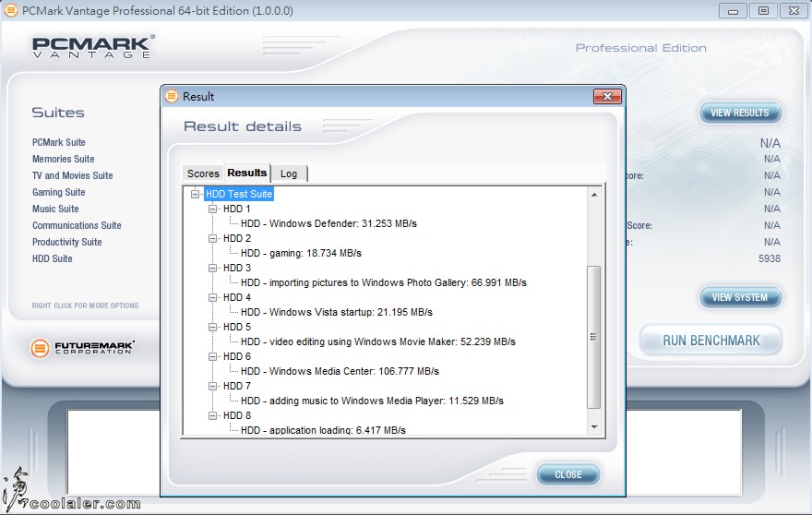Select 'Windows Vista startup: 21.195 MB/s' row
The height and width of the screenshot is (515, 812).
[337, 313]
